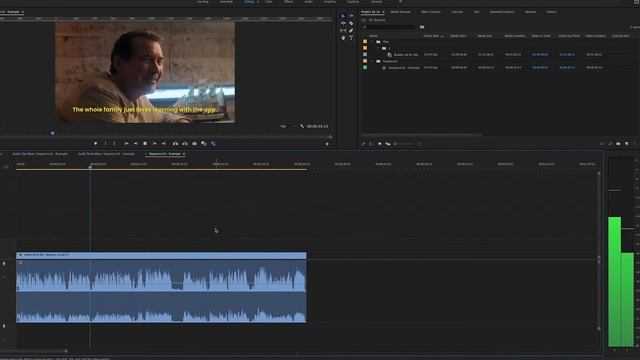This screenshot has height=360, width=640.
Task: Switch Project panel to Freeform view
Action: [388, 144]
